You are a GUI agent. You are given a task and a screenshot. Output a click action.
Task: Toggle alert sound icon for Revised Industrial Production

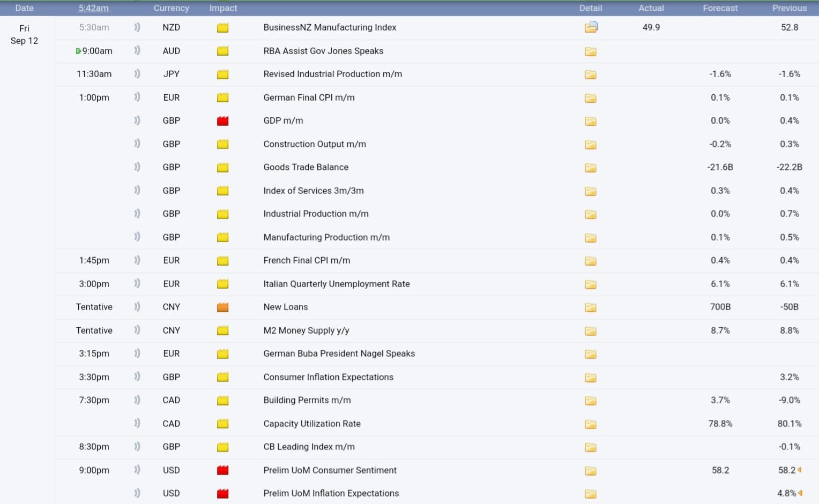(137, 74)
